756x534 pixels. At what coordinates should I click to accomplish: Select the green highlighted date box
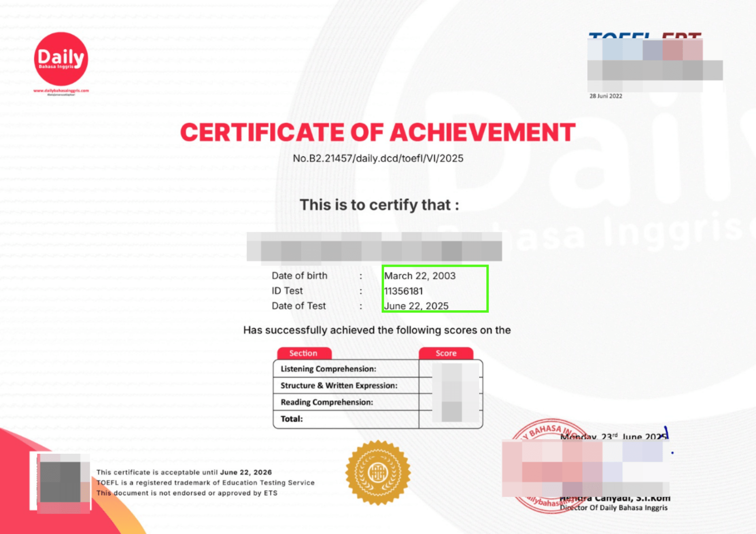point(435,289)
